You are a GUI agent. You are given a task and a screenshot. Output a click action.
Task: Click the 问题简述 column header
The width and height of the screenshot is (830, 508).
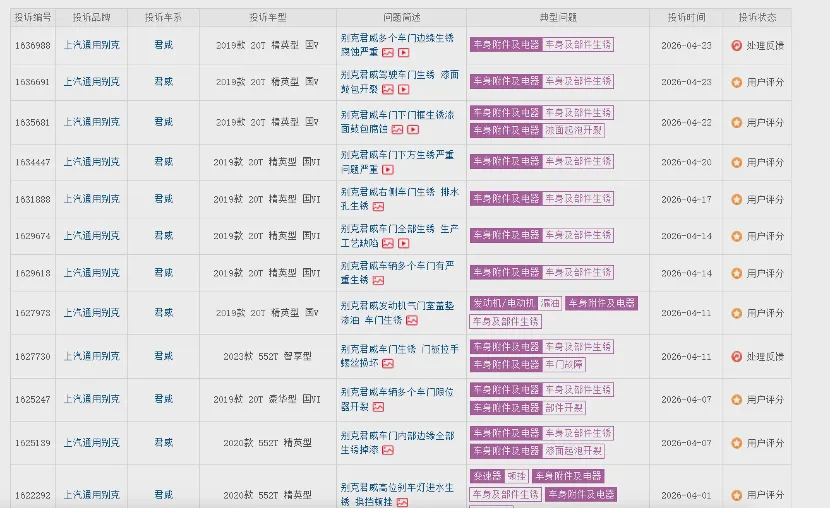click(x=402, y=17)
